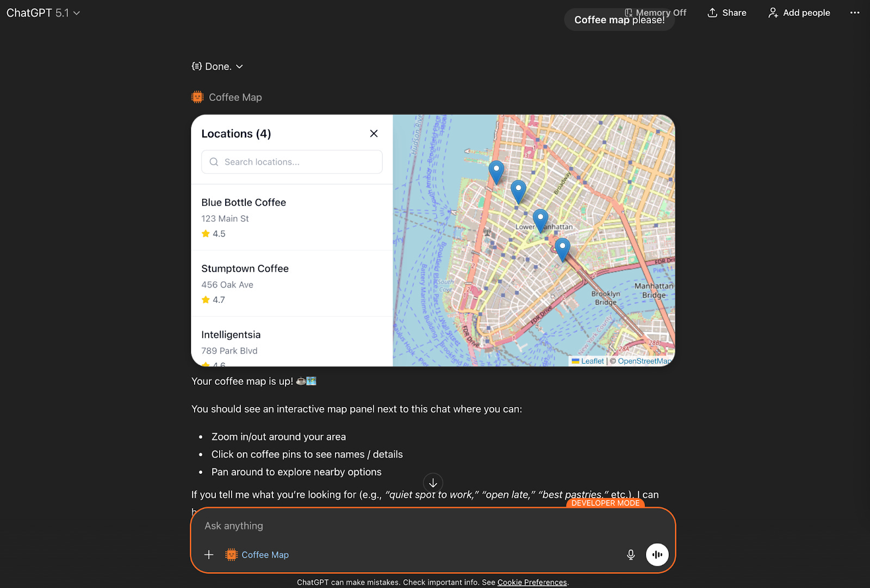Open the Leaflet attribution link
The height and width of the screenshot is (588, 870).
tap(588, 361)
